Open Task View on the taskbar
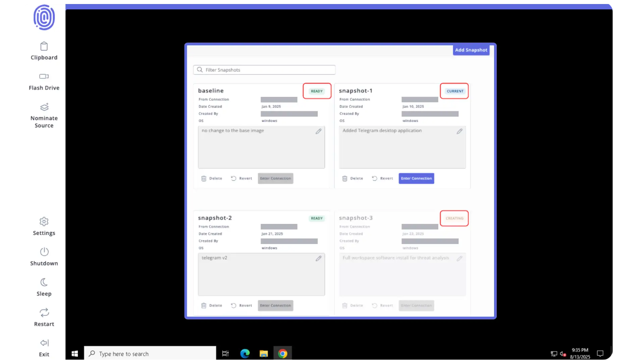 [225, 354]
